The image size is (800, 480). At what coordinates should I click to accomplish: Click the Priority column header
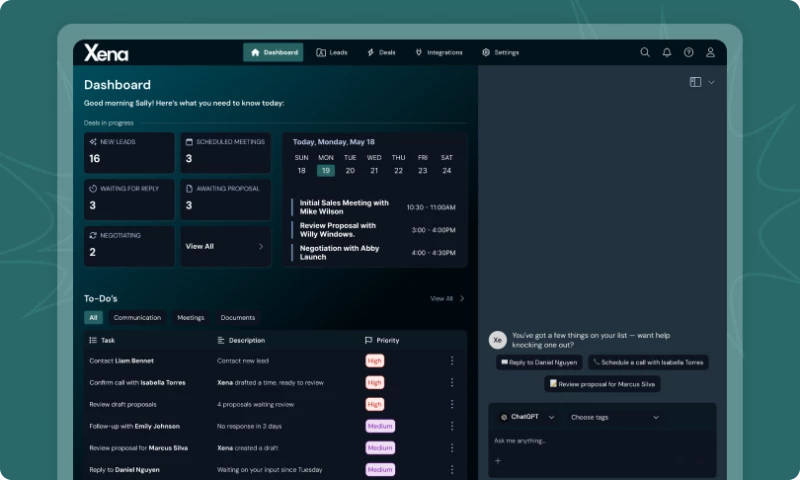382,340
